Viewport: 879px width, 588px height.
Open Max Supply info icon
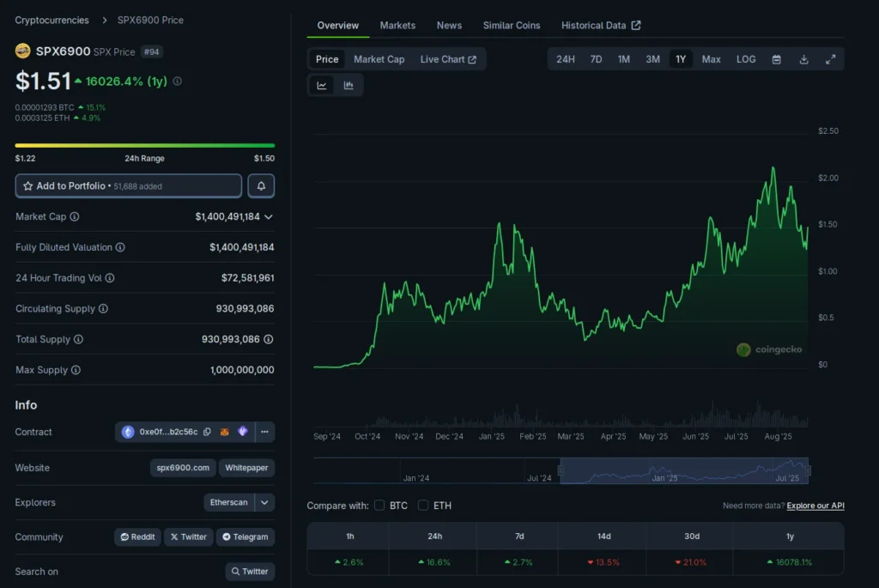[76, 370]
